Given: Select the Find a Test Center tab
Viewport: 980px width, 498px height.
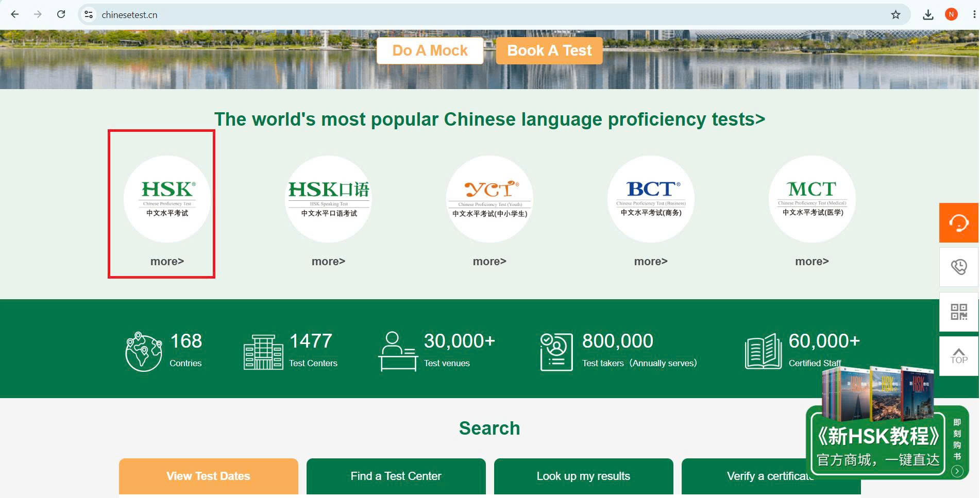Looking at the screenshot, I should [x=396, y=476].
